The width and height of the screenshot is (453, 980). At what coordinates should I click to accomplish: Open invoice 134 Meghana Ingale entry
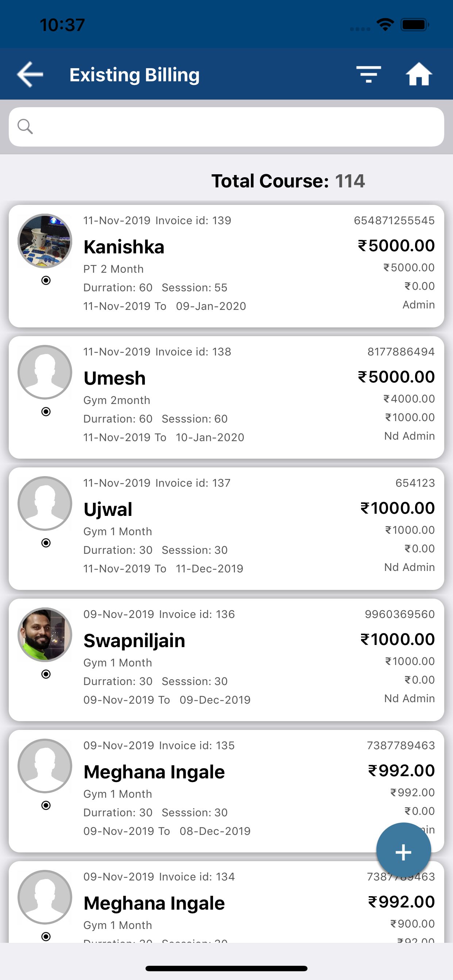[226, 902]
